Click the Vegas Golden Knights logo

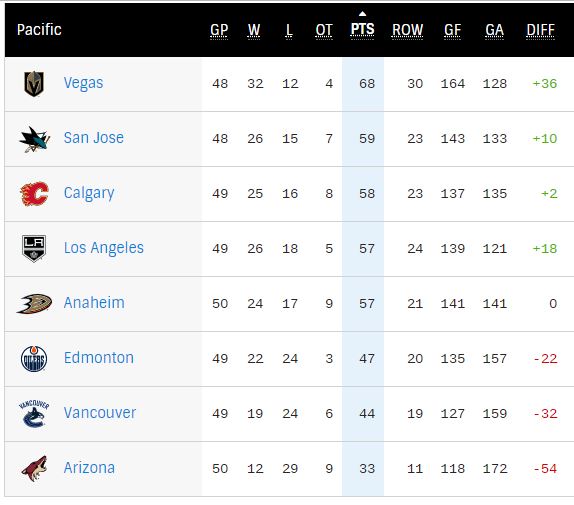34,84
